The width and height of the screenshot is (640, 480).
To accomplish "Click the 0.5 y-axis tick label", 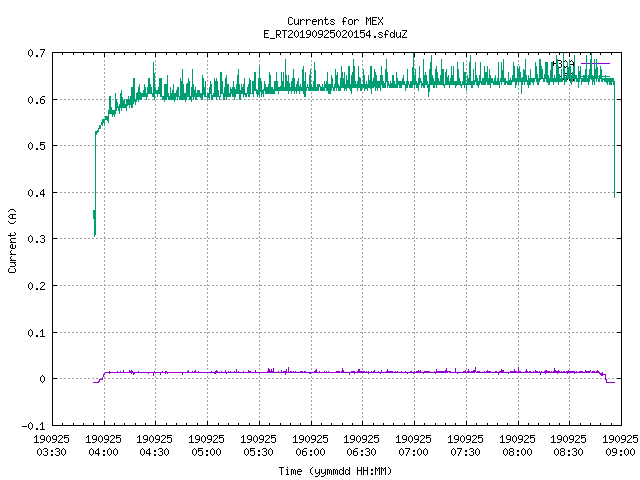I will (x=36, y=146).
